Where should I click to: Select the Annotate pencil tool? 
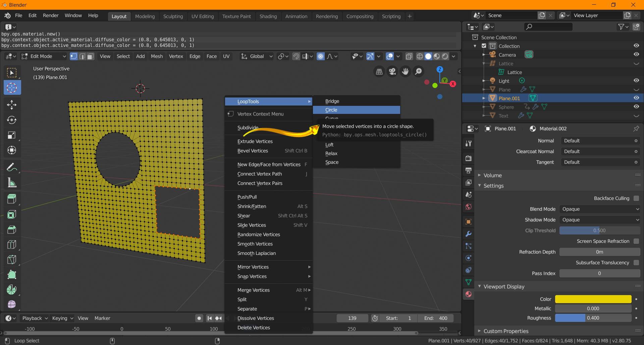12,167
